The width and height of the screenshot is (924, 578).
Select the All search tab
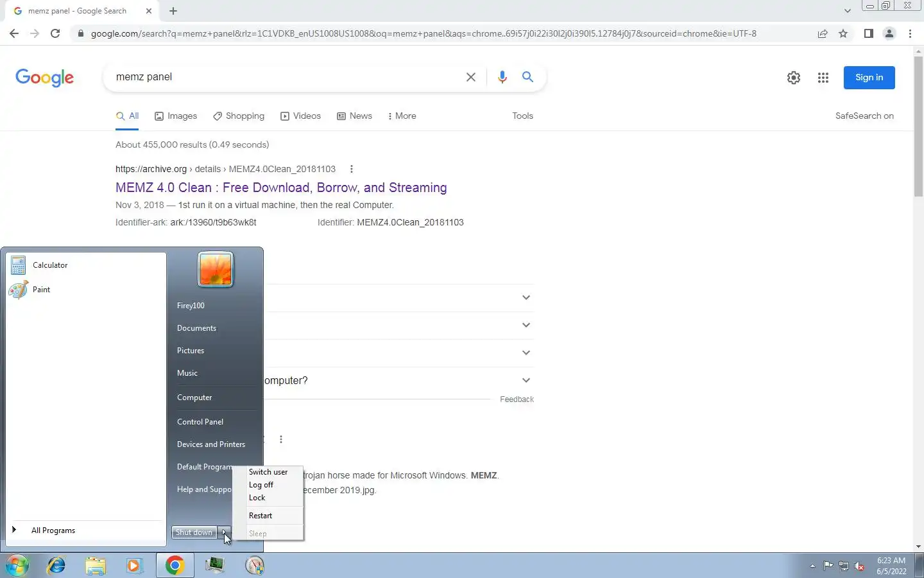point(127,116)
